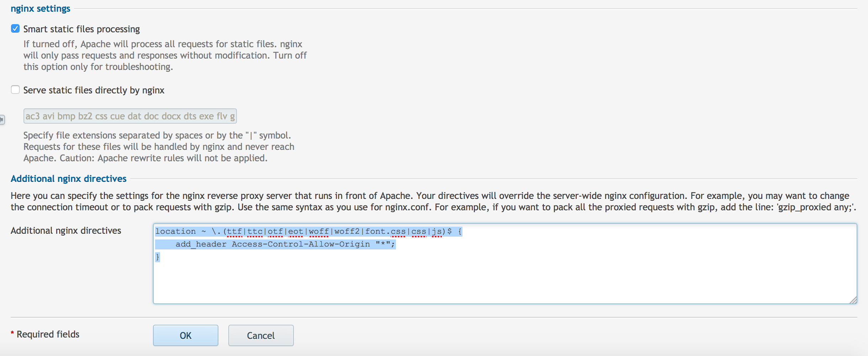Click the closing brace in the directives box
The width and height of the screenshot is (868, 356).
pyautogui.click(x=158, y=257)
